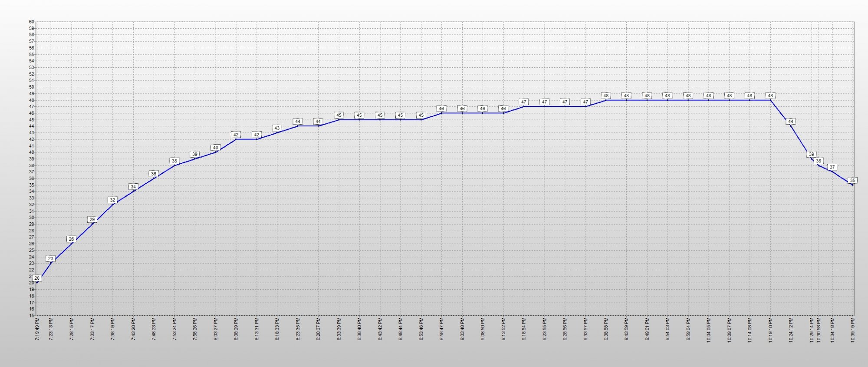
Task: Click the 48 label above 9:38:58 PM
Action: point(606,96)
